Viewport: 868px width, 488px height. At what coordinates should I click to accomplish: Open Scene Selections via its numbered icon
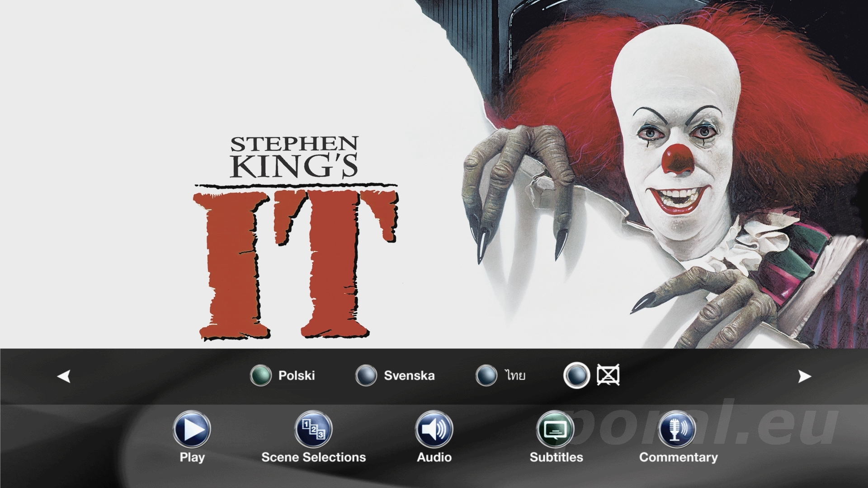(x=313, y=429)
